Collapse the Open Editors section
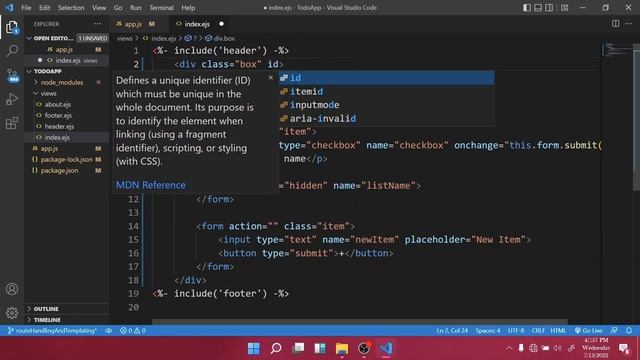The width and height of the screenshot is (640, 360). tap(29, 38)
